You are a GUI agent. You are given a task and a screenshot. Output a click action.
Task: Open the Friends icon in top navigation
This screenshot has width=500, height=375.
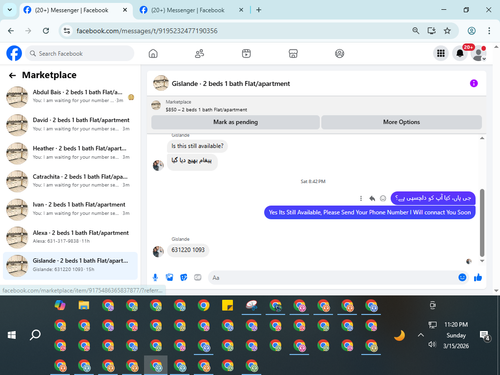199,53
